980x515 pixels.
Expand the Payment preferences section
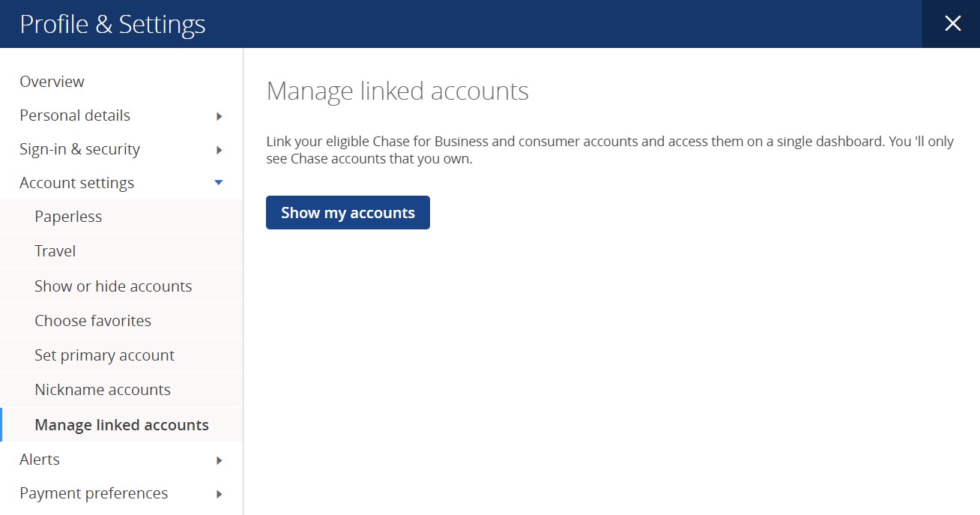(x=93, y=493)
